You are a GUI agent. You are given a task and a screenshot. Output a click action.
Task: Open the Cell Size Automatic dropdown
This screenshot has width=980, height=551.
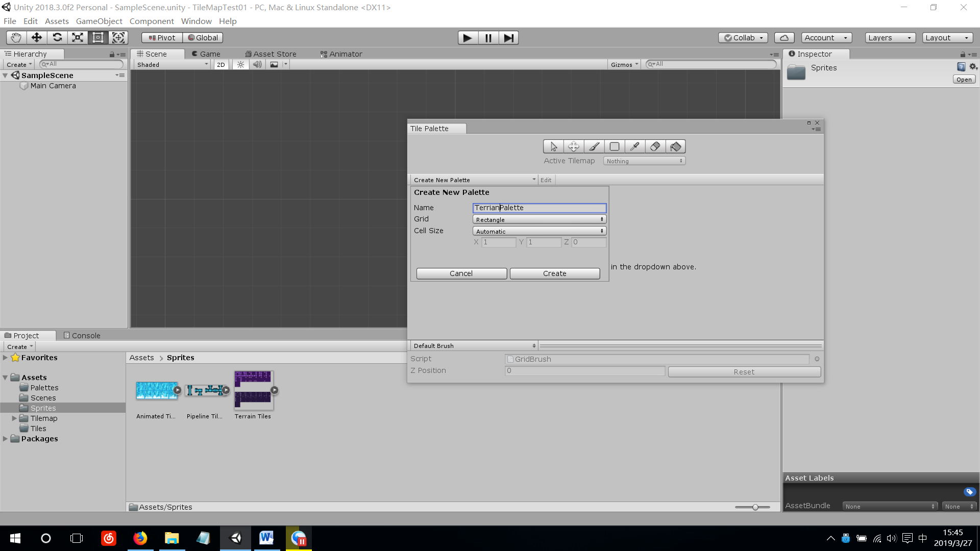(x=539, y=231)
